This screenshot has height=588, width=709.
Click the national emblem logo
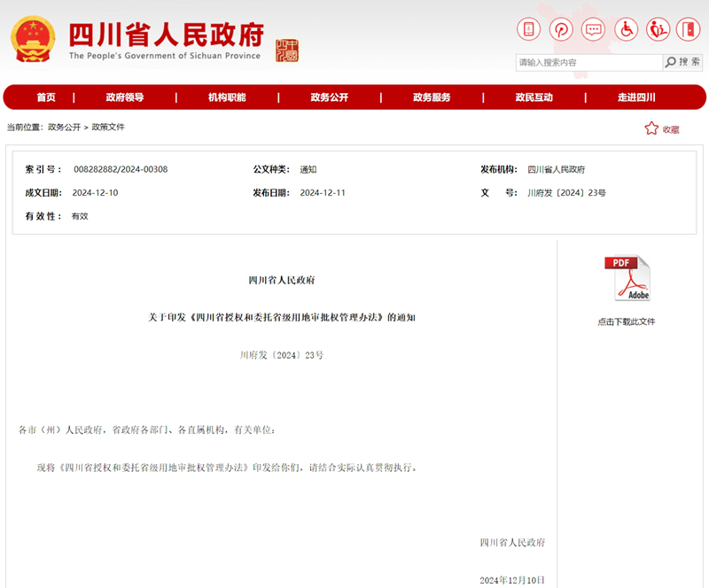[34, 38]
